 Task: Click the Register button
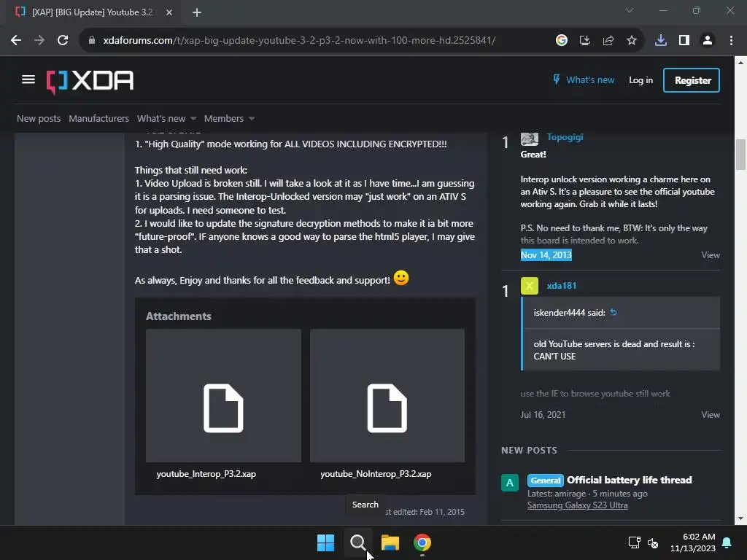pos(692,80)
